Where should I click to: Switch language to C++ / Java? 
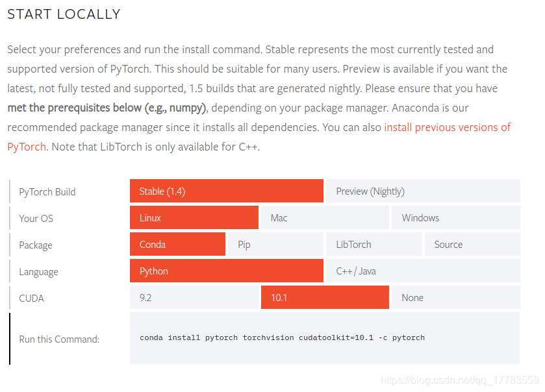[422, 271]
